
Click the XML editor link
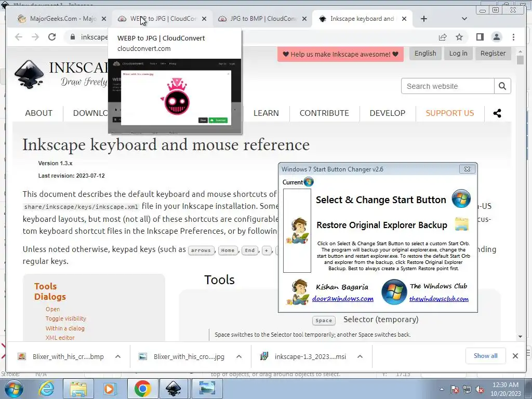coord(60,338)
